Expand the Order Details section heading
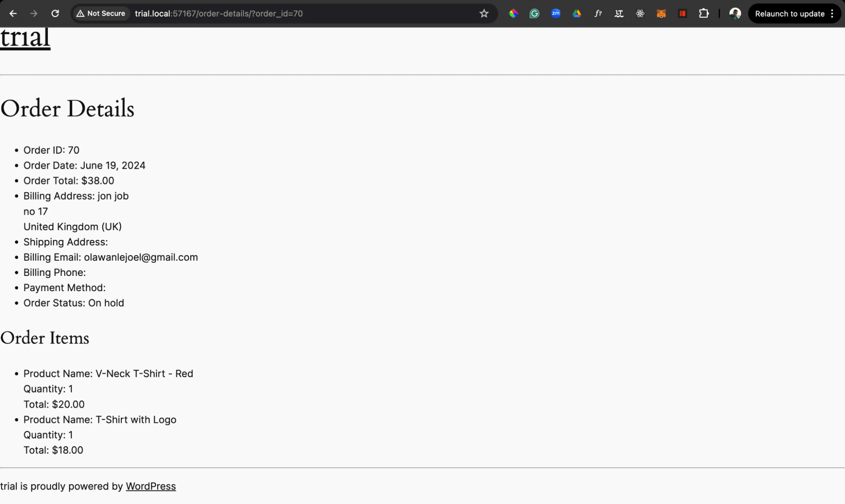845x504 pixels. point(67,109)
